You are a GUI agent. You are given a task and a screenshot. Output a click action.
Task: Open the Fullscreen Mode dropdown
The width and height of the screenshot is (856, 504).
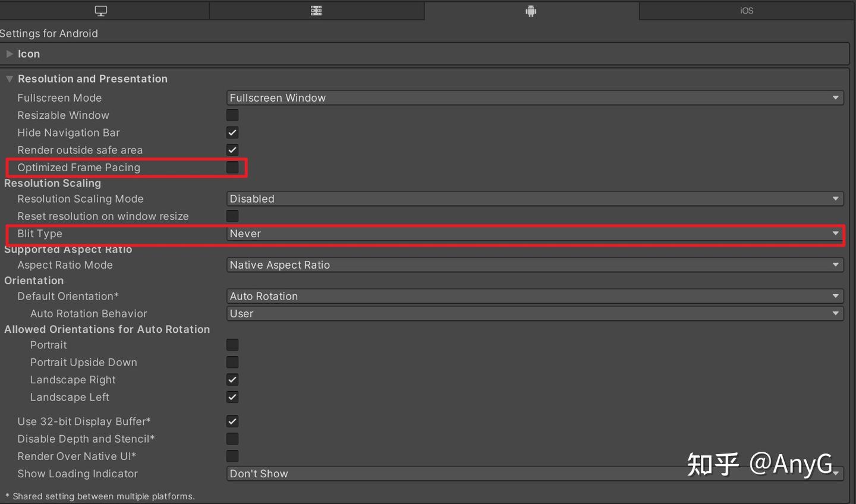(535, 97)
